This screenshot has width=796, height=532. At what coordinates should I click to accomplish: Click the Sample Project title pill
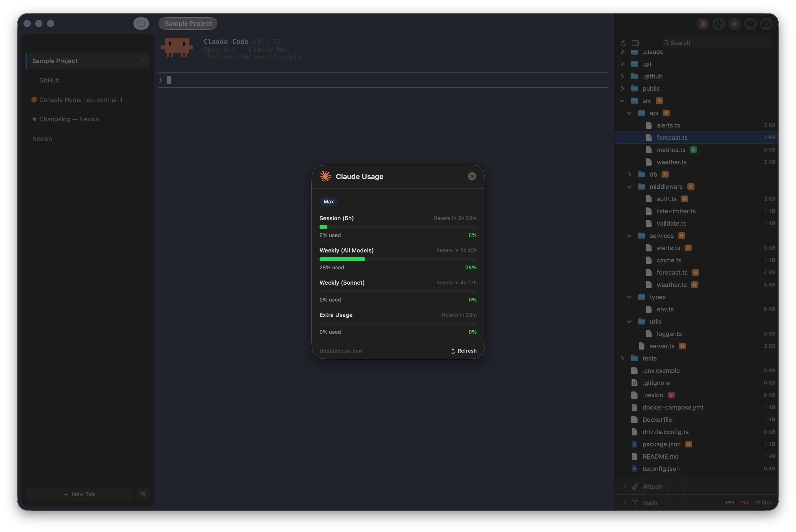pyautogui.click(x=188, y=24)
